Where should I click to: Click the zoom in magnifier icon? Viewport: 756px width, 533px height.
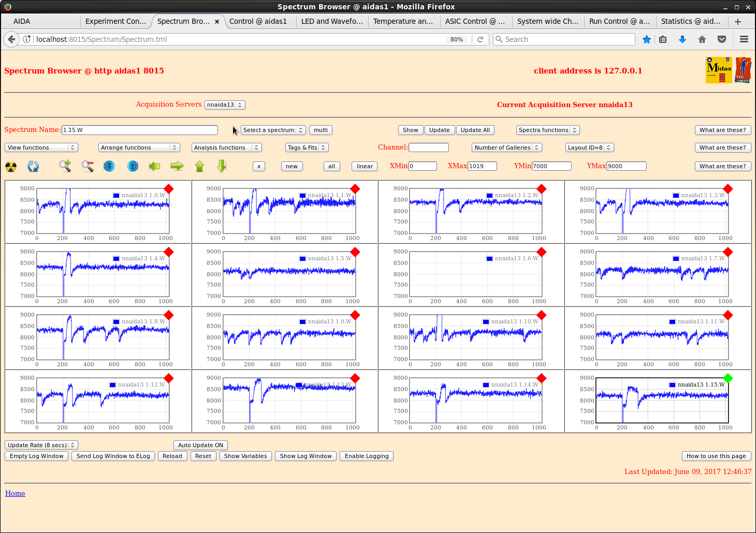point(65,166)
